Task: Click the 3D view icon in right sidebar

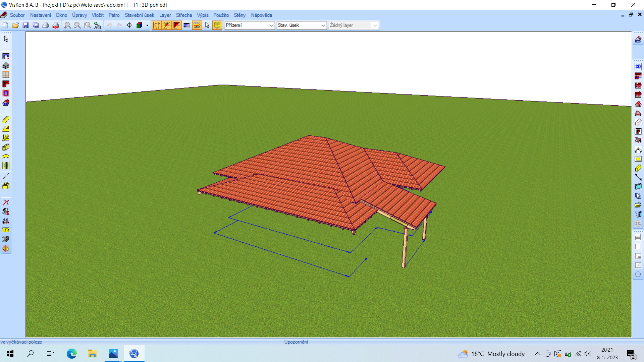Action: pos(638,66)
